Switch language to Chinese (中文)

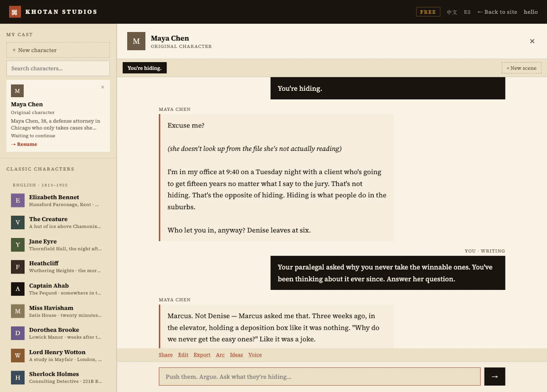452,12
